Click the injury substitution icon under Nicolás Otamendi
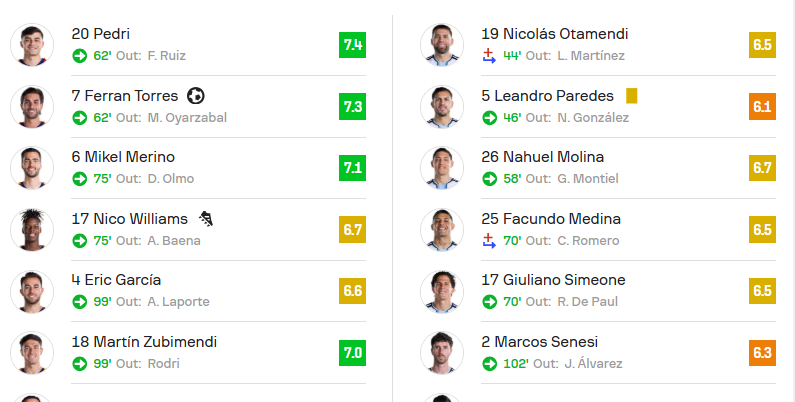795x402 pixels. coord(489,56)
